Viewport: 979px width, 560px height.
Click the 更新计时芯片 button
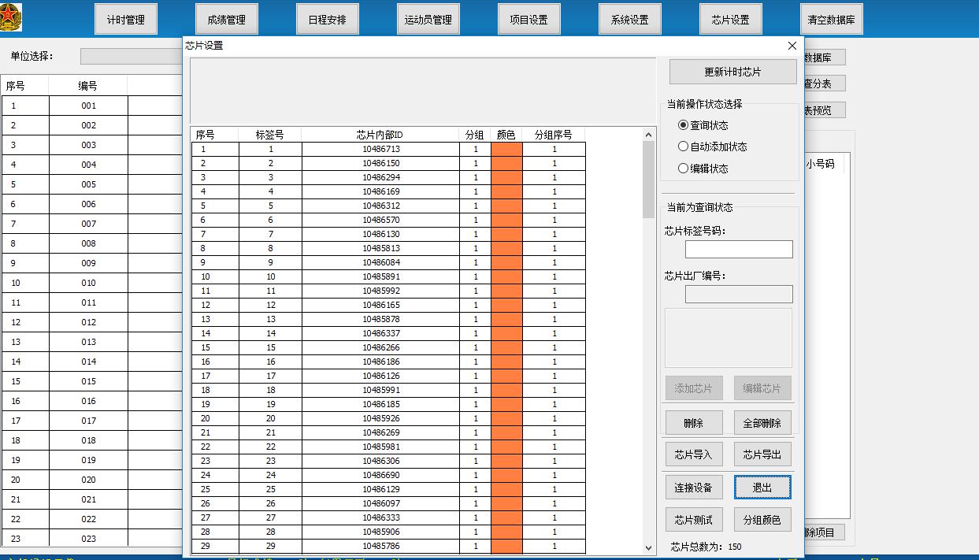(x=733, y=72)
